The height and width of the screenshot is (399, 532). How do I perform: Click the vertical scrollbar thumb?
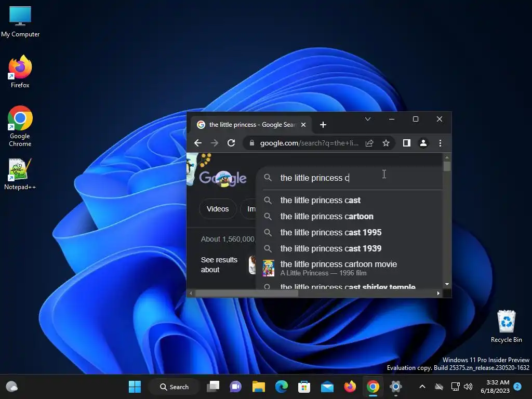[447, 166]
